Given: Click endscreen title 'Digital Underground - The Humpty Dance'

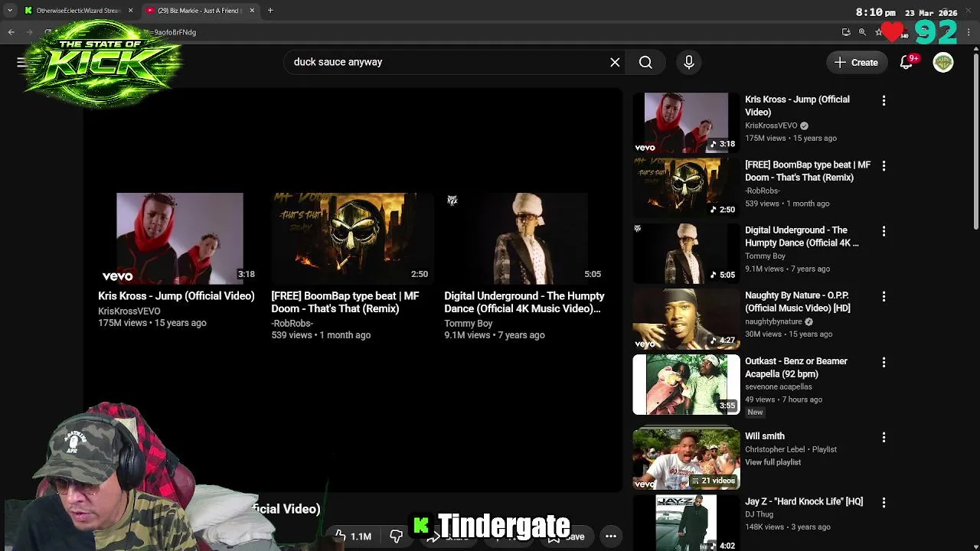Looking at the screenshot, I should pos(524,302).
